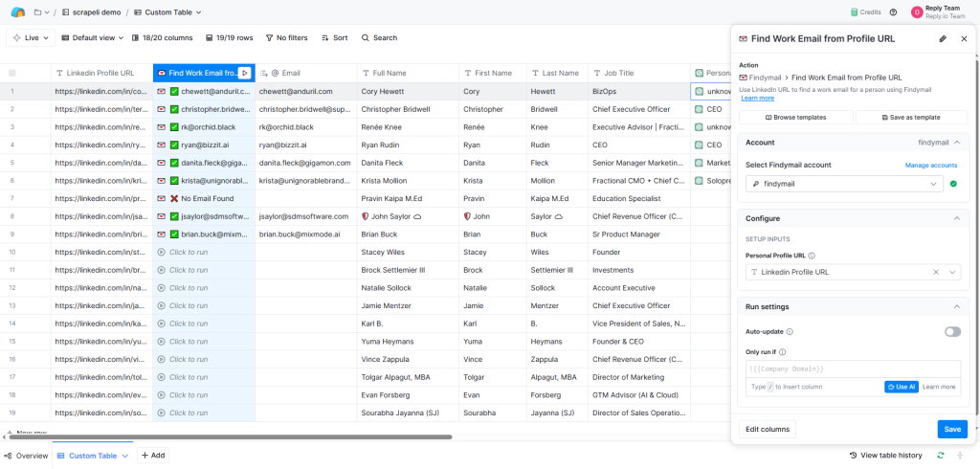
Task: Click the Edit columns button
Action: click(x=768, y=430)
